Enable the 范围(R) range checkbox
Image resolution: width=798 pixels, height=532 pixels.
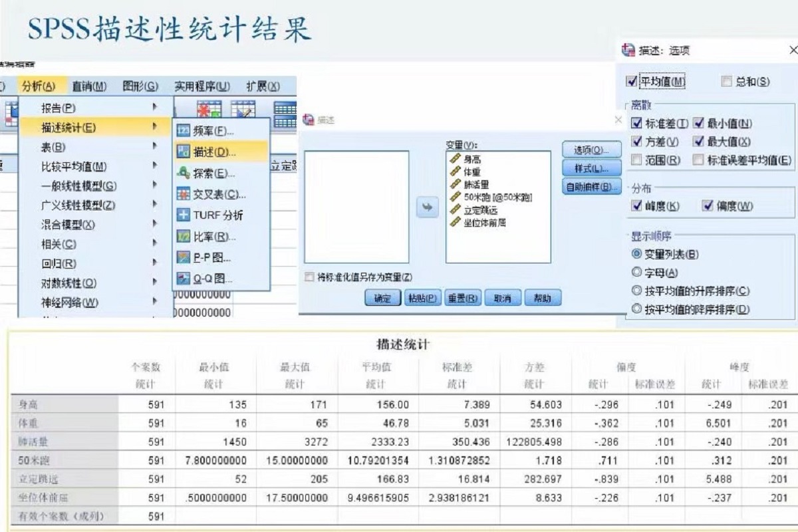[x=636, y=160]
